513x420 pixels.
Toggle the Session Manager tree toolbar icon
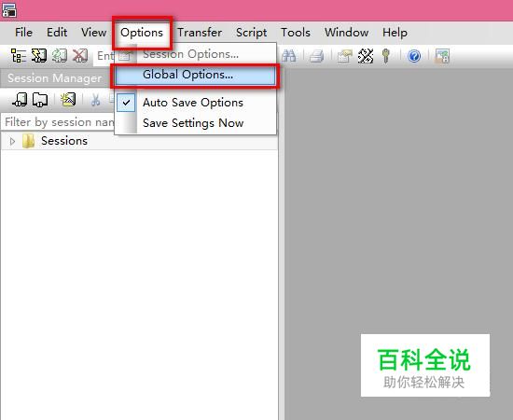pos(19,55)
